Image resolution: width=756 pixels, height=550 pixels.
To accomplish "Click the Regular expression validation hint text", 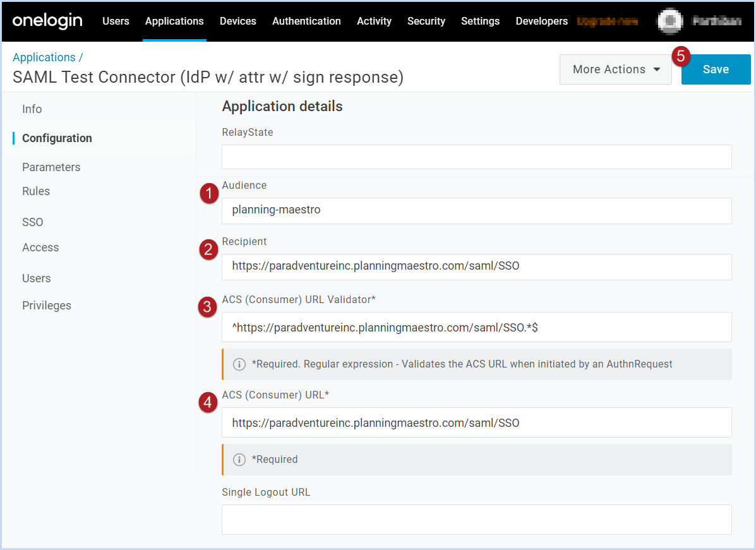I will point(462,364).
